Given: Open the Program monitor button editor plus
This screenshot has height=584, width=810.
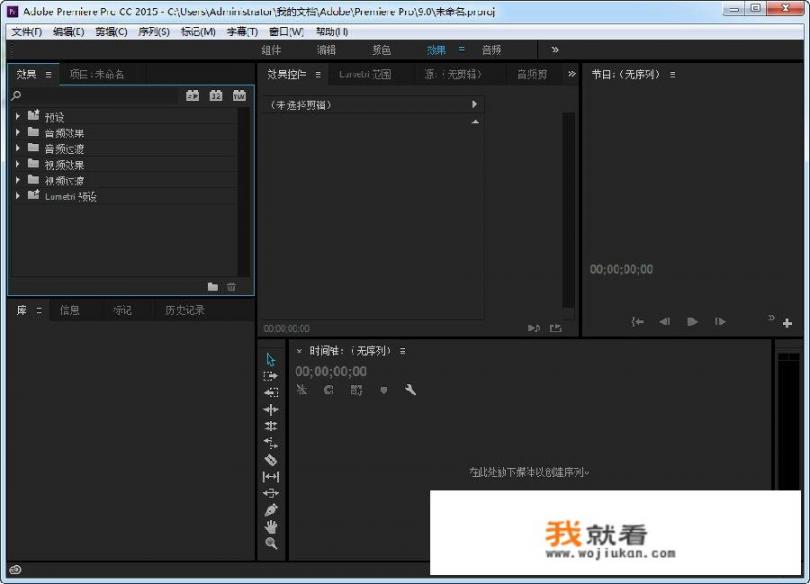Looking at the screenshot, I should [787, 323].
